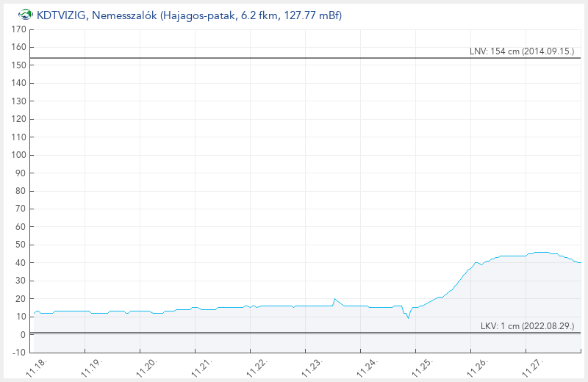
Task: Select the 11.19. date tick label
Action: pyautogui.click(x=90, y=365)
